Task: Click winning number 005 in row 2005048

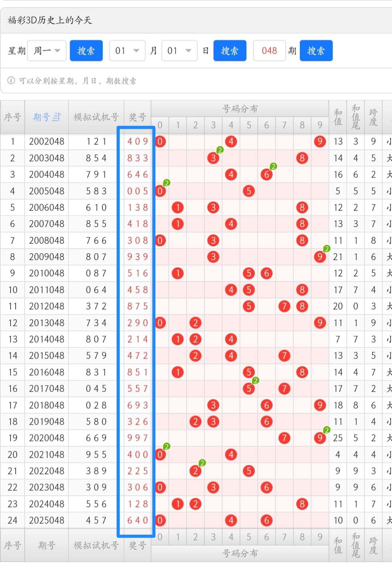Action: pos(138,191)
